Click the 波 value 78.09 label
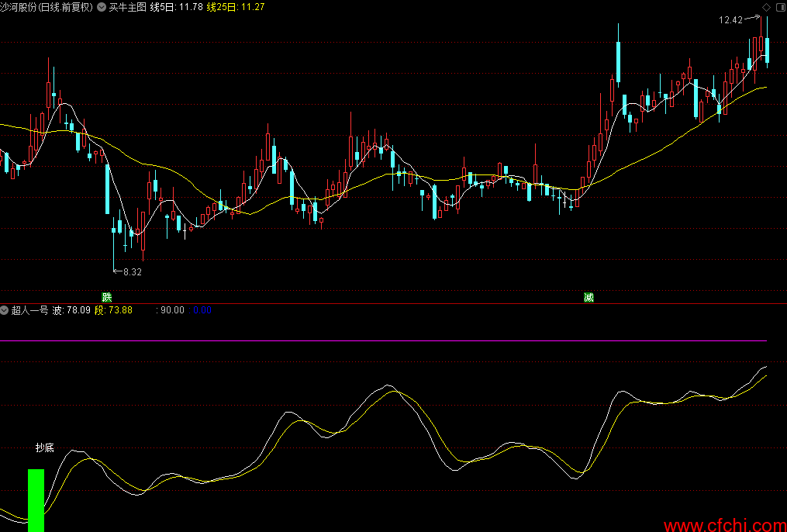The height and width of the screenshot is (532, 787). click(71, 310)
